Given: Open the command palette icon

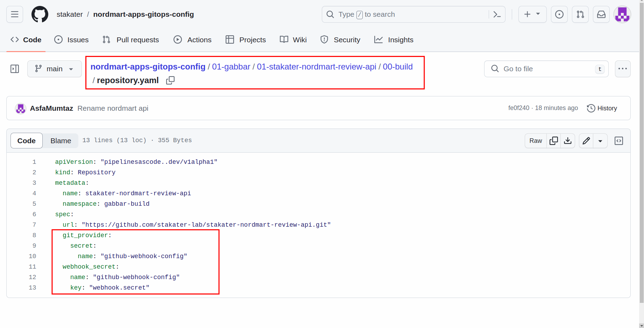Looking at the screenshot, I should 497,14.
